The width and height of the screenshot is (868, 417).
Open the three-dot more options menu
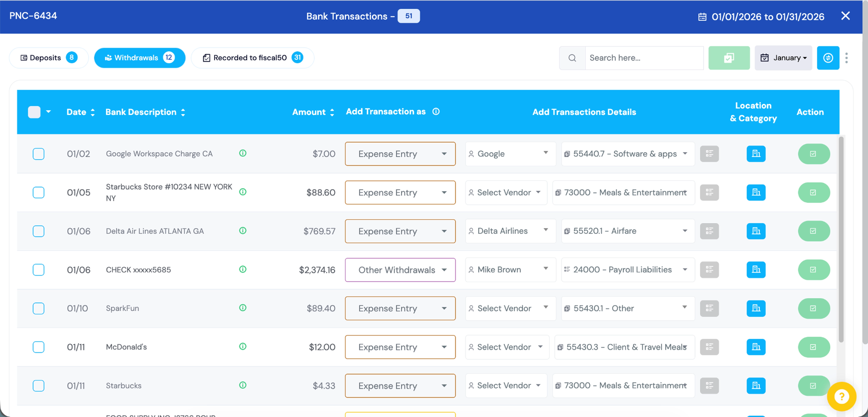pos(846,58)
